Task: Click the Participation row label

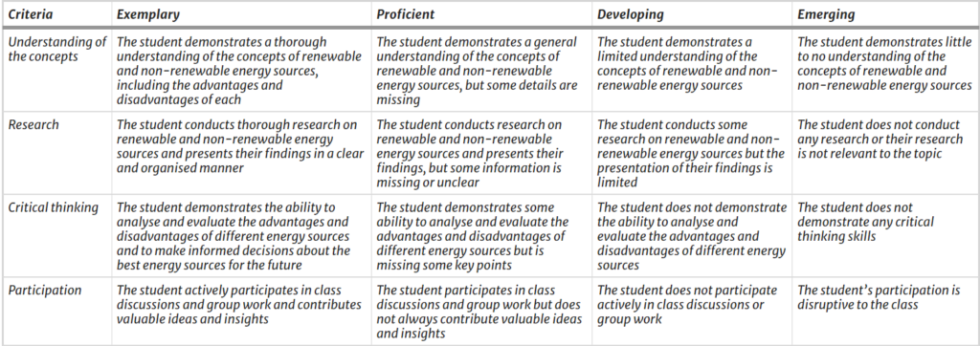Action: pyautogui.click(x=45, y=291)
